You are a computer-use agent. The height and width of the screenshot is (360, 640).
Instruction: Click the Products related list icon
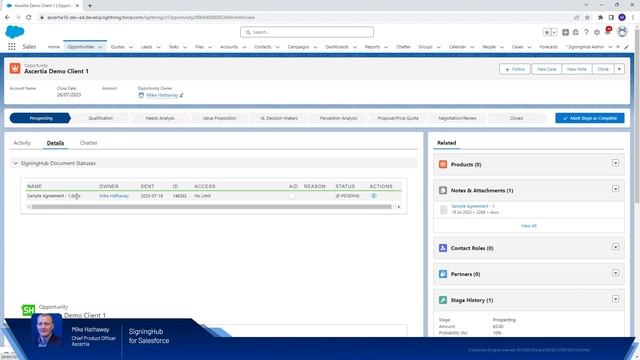click(443, 164)
